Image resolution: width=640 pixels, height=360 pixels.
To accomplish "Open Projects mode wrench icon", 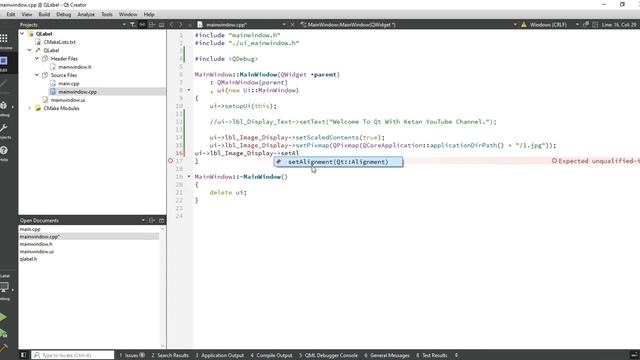I will tap(4, 128).
